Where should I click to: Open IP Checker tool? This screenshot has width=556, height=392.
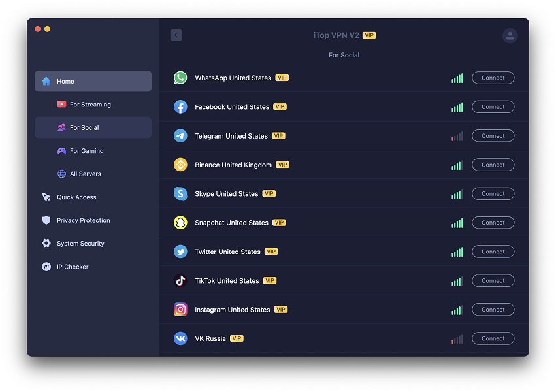coord(93,267)
